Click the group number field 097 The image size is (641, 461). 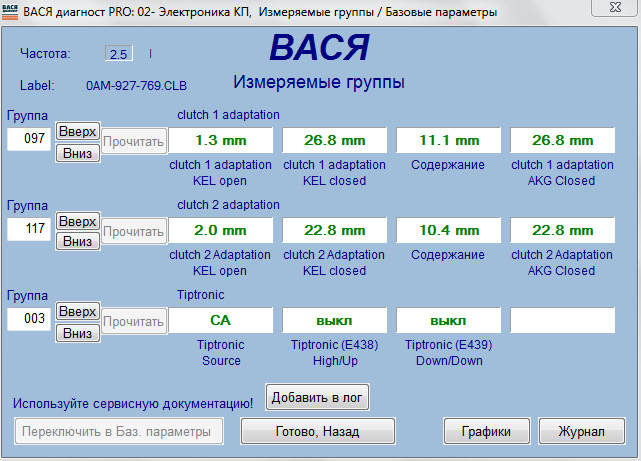(x=29, y=139)
